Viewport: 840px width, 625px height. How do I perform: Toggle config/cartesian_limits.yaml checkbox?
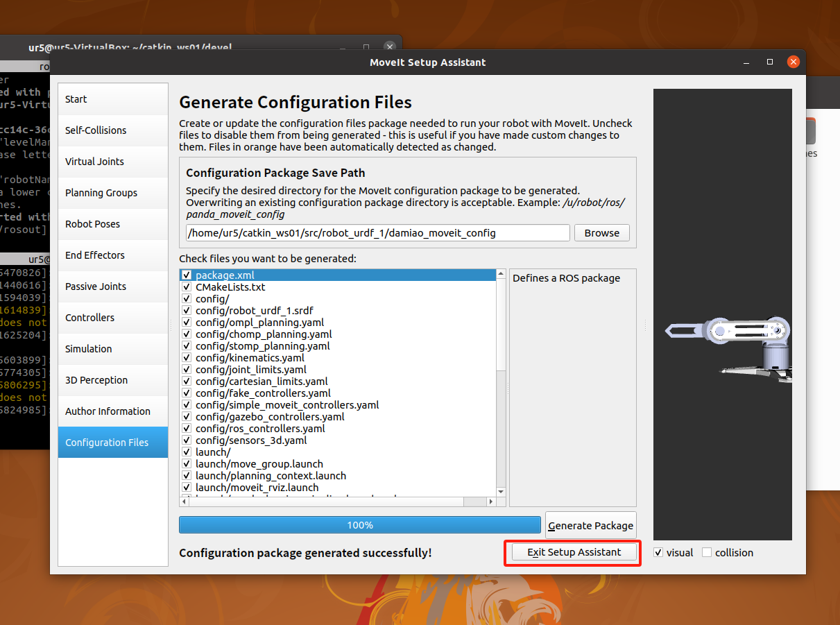pos(187,382)
